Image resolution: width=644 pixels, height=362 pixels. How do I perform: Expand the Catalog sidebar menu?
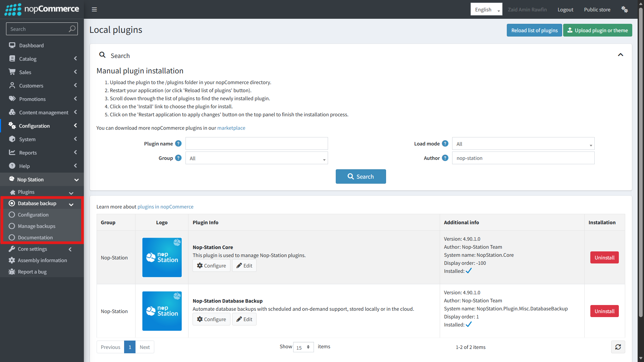tap(42, 59)
